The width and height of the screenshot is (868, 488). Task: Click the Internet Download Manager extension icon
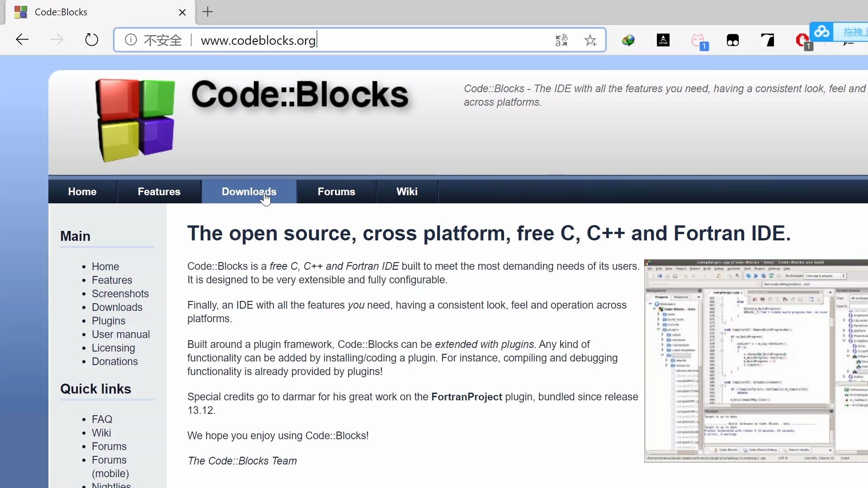[629, 40]
